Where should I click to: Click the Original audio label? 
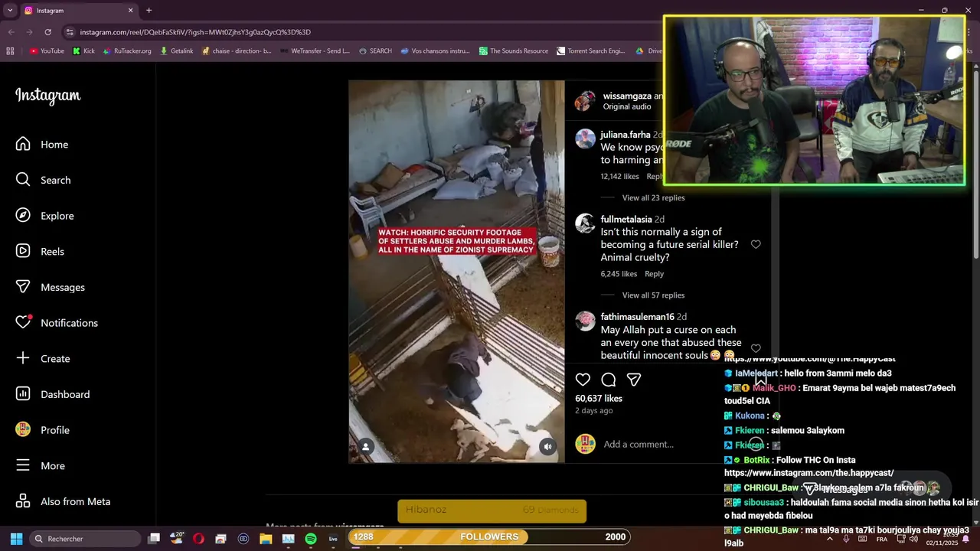tap(627, 106)
